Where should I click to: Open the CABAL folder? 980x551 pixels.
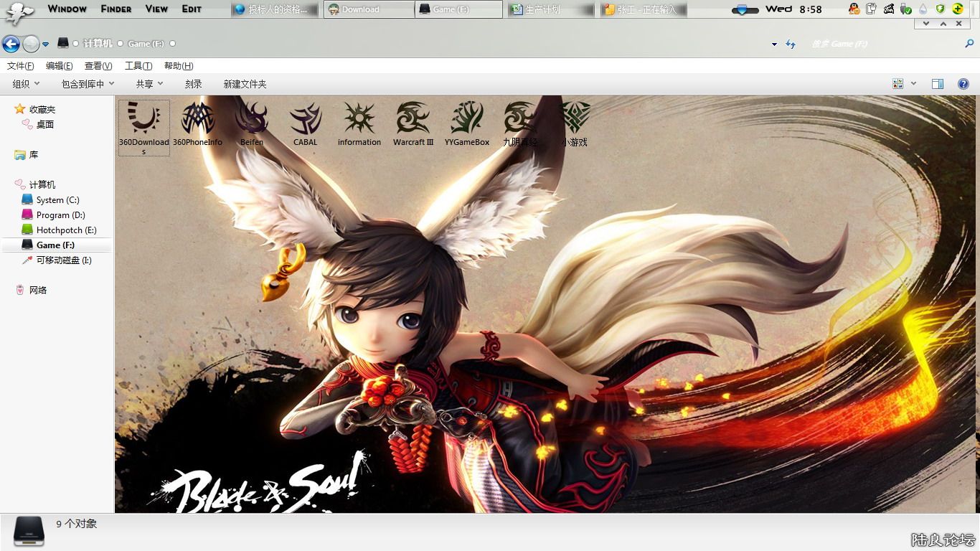pyautogui.click(x=306, y=121)
